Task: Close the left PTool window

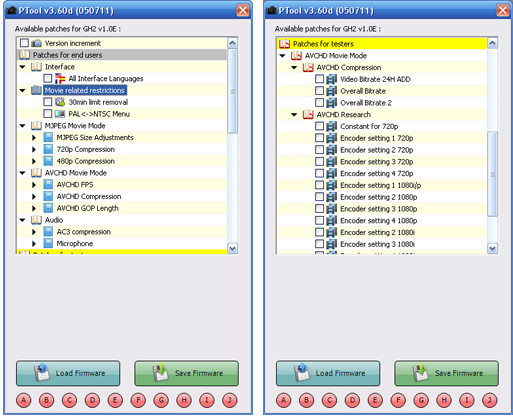Action: point(243,10)
